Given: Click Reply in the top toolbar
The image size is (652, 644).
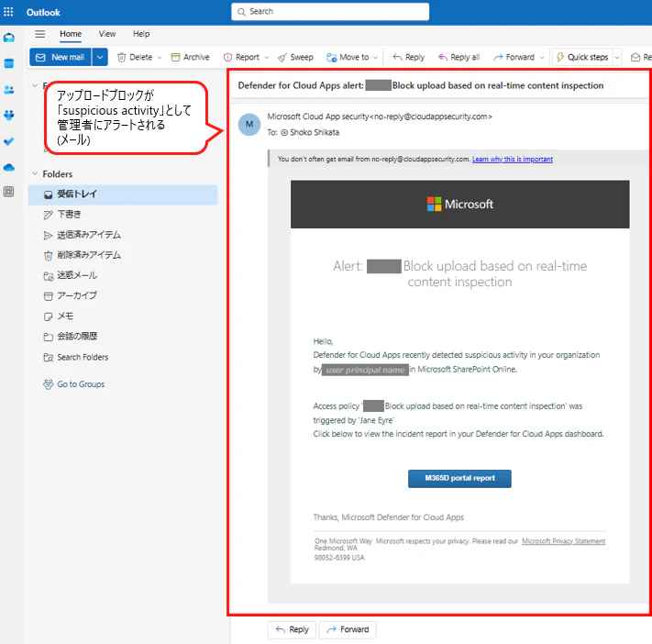Looking at the screenshot, I should click(x=409, y=57).
